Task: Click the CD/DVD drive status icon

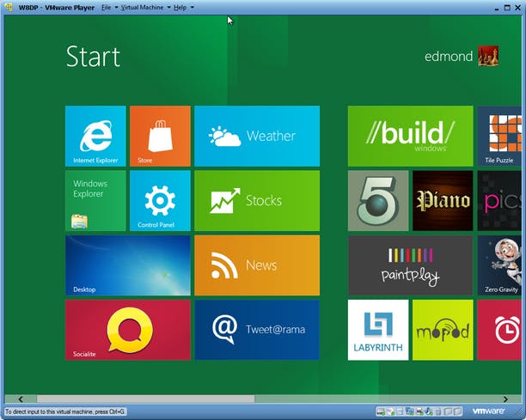Action: 390,411
